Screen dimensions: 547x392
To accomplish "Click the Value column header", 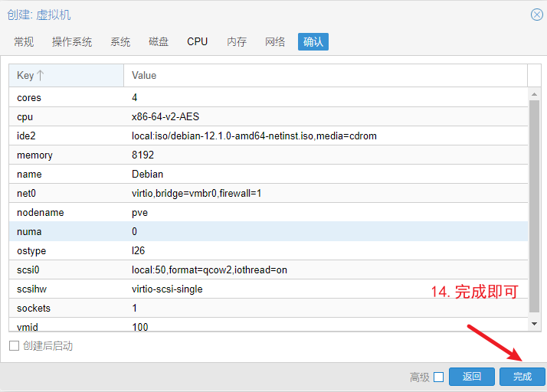I will (x=325, y=75).
